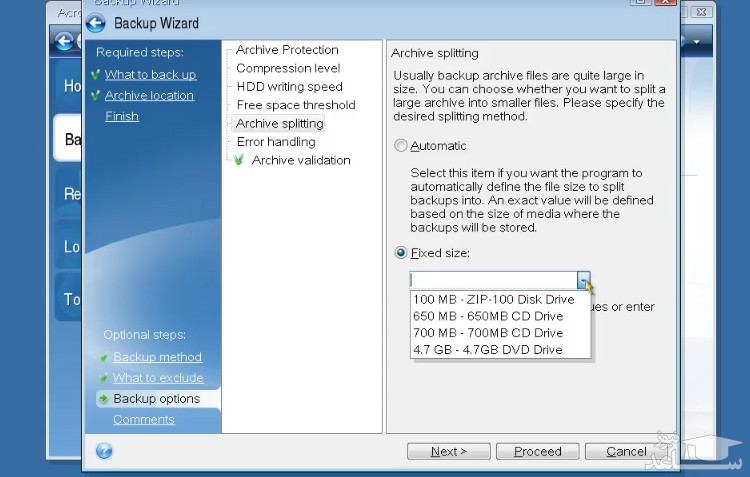Open the Archive location step link
The width and height of the screenshot is (750, 477).
pyautogui.click(x=149, y=96)
